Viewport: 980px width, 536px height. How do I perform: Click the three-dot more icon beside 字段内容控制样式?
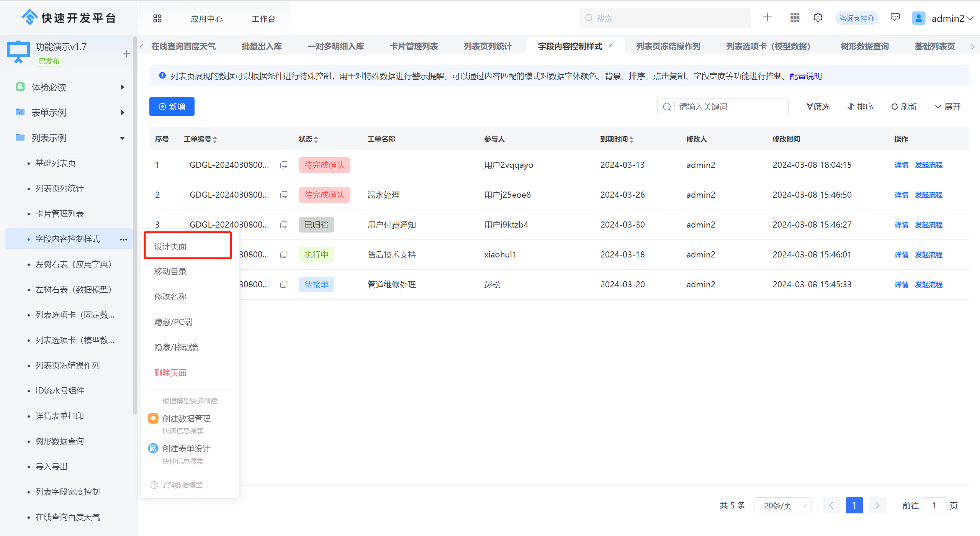pyautogui.click(x=123, y=239)
